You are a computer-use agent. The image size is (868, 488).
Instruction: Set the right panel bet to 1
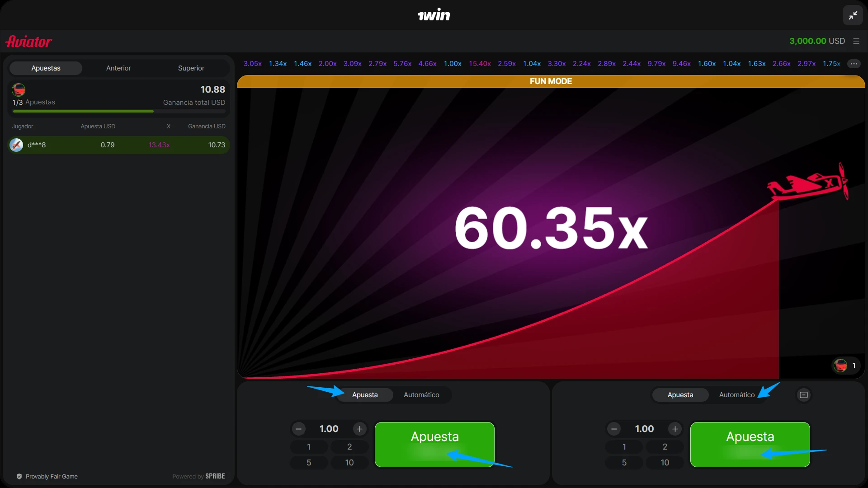(x=624, y=447)
